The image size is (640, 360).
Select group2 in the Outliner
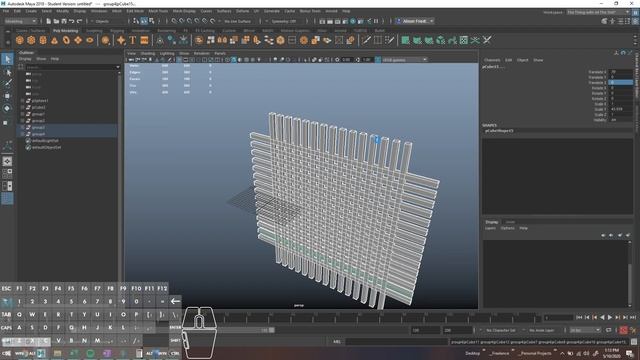click(38, 120)
